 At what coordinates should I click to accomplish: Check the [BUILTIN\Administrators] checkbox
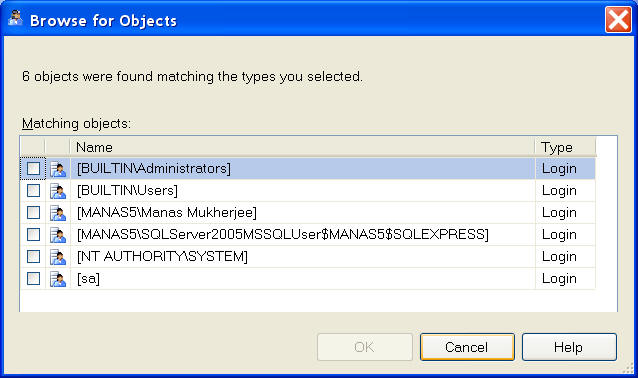point(33,168)
